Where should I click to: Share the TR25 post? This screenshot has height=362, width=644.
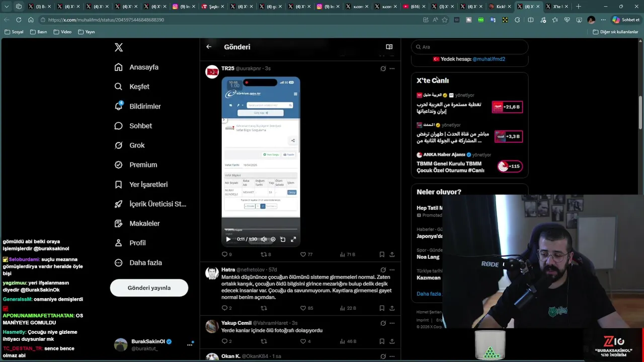[392, 254]
